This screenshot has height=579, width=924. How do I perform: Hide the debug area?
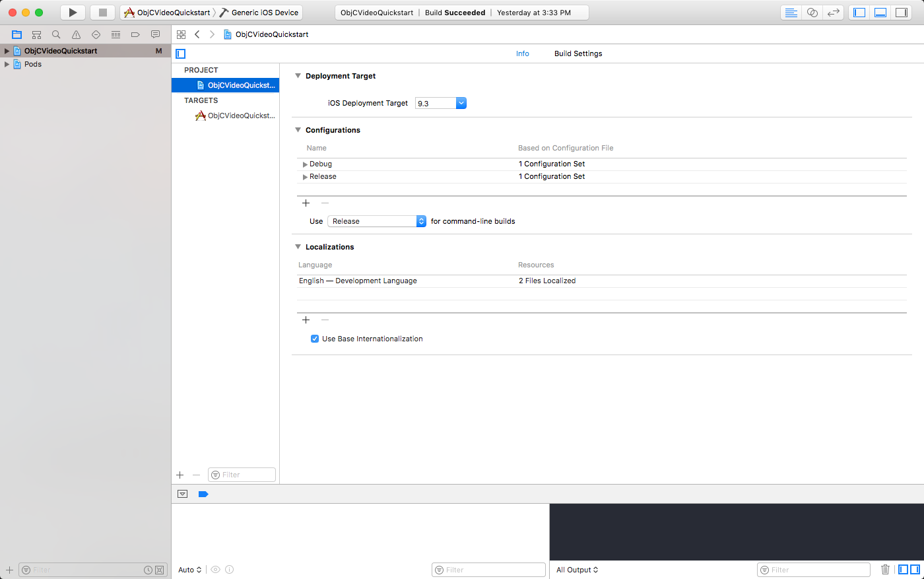183,494
